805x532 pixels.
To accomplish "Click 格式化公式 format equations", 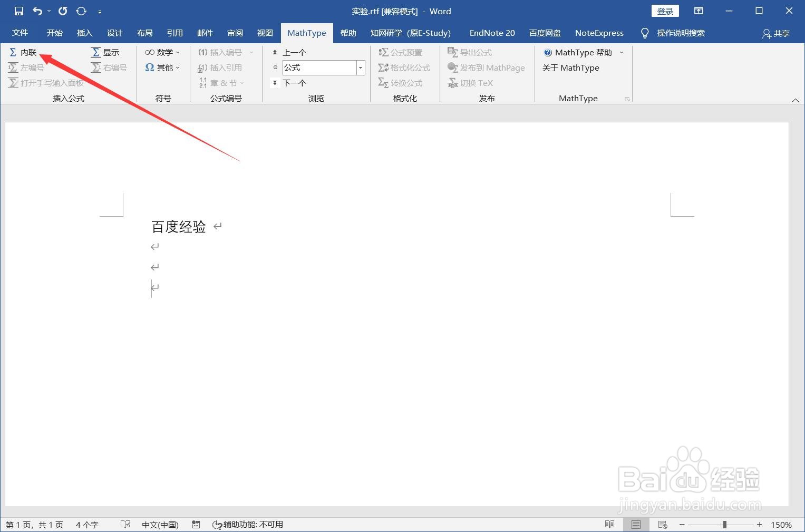I will 404,67.
